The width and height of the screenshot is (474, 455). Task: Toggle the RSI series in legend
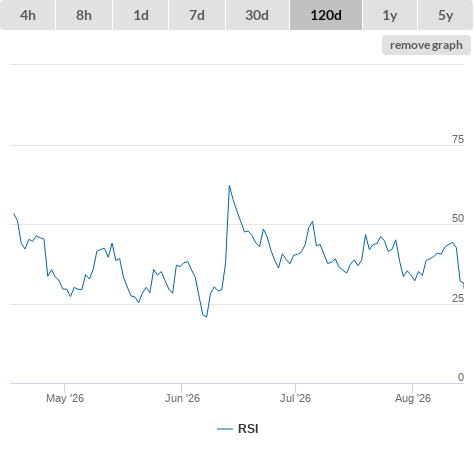(x=248, y=429)
